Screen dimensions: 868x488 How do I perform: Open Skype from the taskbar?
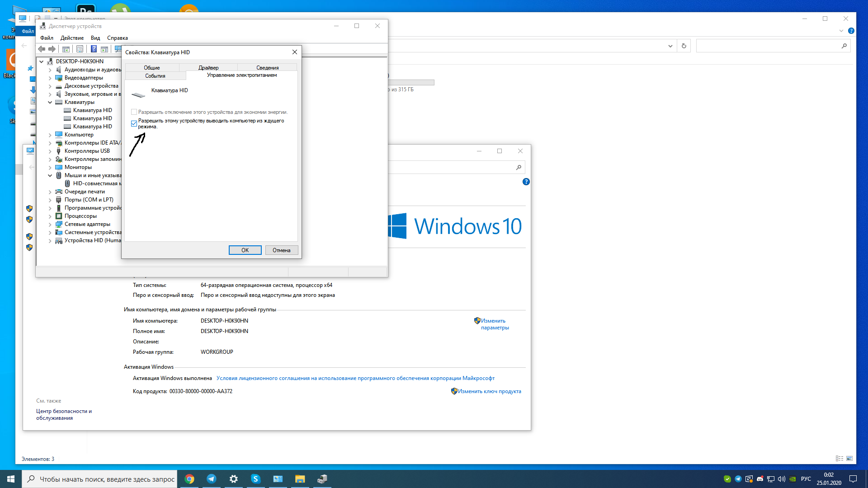pyautogui.click(x=256, y=479)
